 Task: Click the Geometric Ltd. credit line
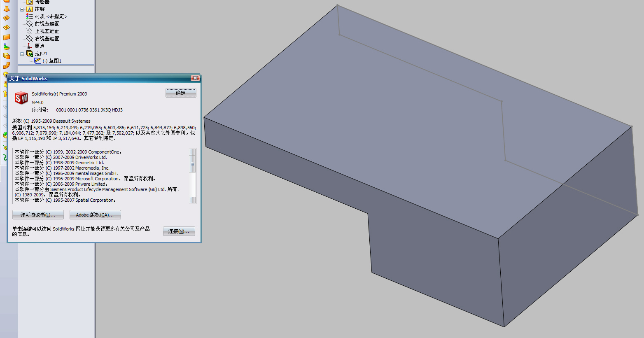point(59,163)
